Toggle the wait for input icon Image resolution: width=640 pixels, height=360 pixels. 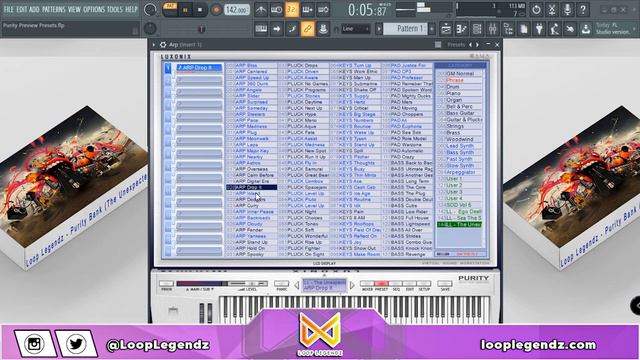coord(276,10)
